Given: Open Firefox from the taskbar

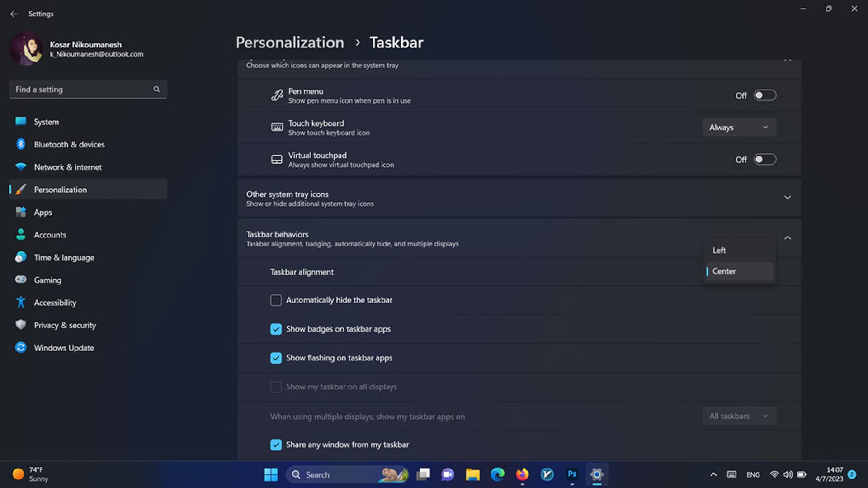Looking at the screenshot, I should pyautogui.click(x=522, y=474).
